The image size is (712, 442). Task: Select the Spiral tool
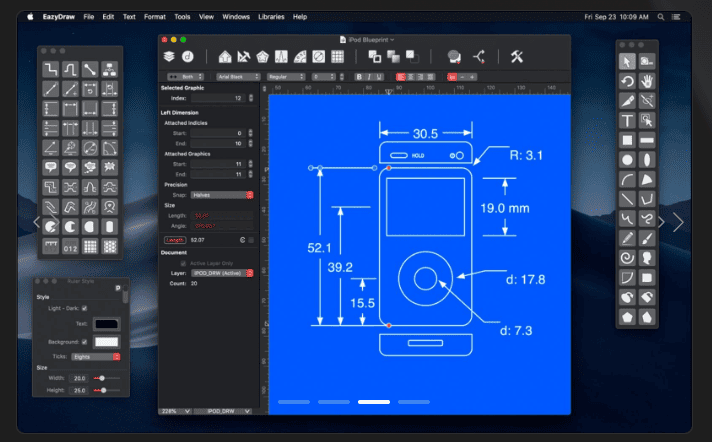pyautogui.click(x=627, y=258)
